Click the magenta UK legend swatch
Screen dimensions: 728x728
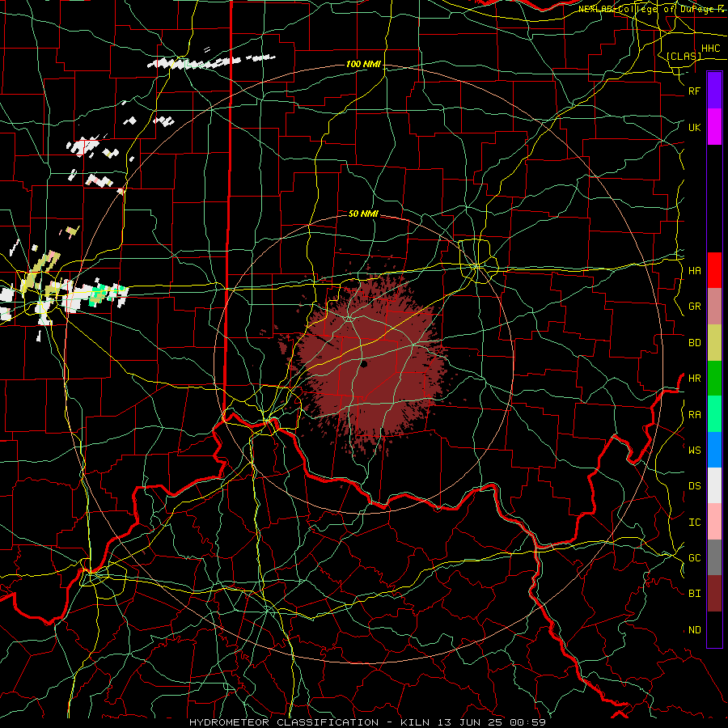[714, 127]
